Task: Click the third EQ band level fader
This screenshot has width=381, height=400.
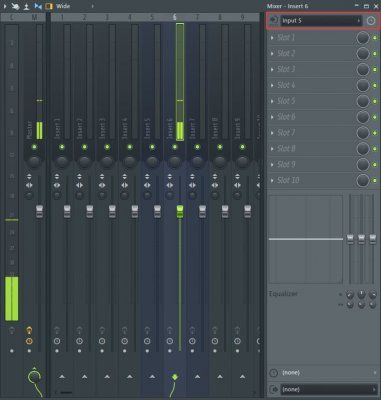Action: [x=372, y=239]
